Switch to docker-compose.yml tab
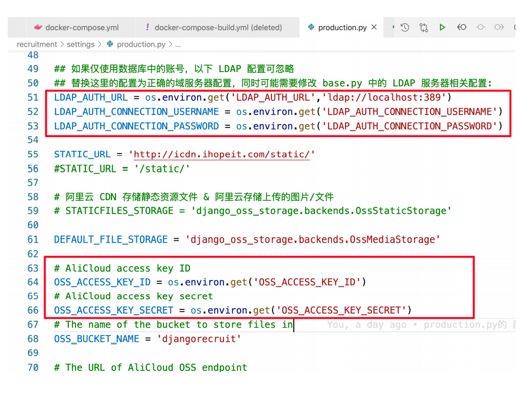 [x=81, y=27]
